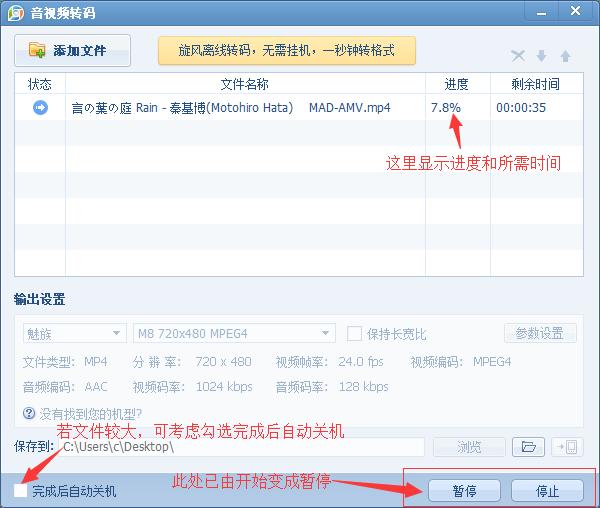Viewport: 600px width, 508px height.
Task: Open the 魅族 device brand dropdown
Action: (x=75, y=333)
